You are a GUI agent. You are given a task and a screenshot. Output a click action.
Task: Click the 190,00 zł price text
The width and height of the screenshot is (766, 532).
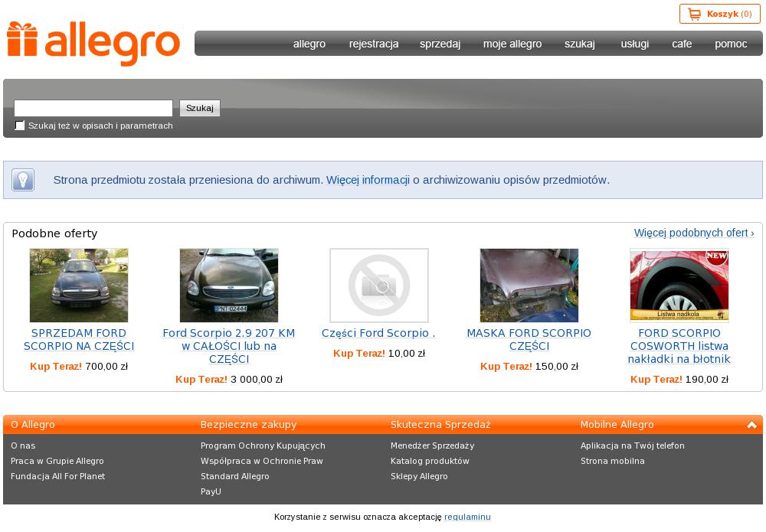707,380
